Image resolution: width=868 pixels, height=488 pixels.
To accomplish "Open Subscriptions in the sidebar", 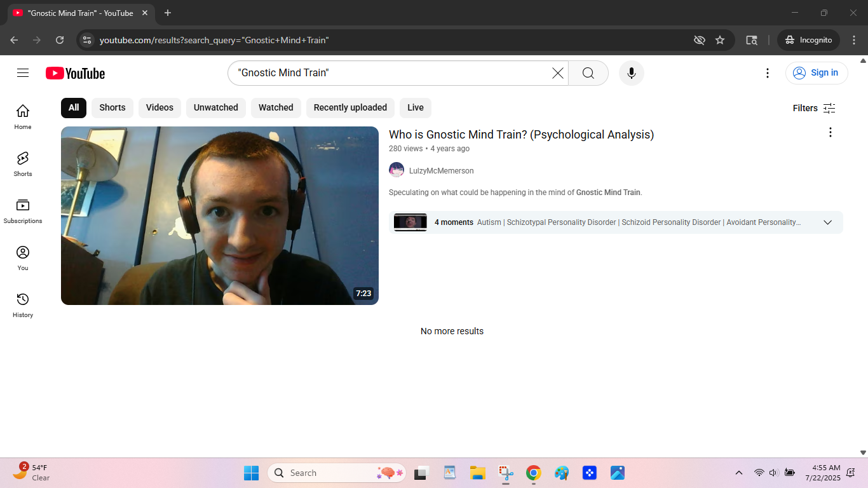I will [x=23, y=211].
